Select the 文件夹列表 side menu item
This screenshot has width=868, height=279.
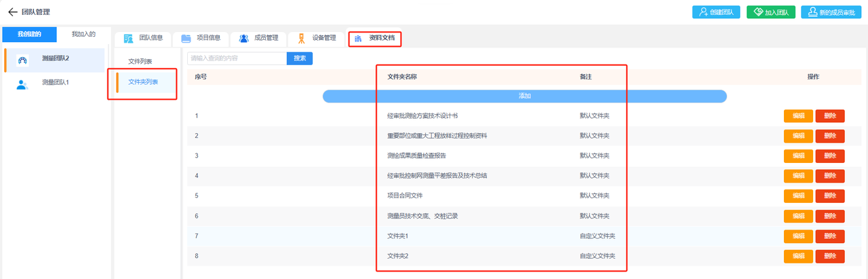pos(143,82)
